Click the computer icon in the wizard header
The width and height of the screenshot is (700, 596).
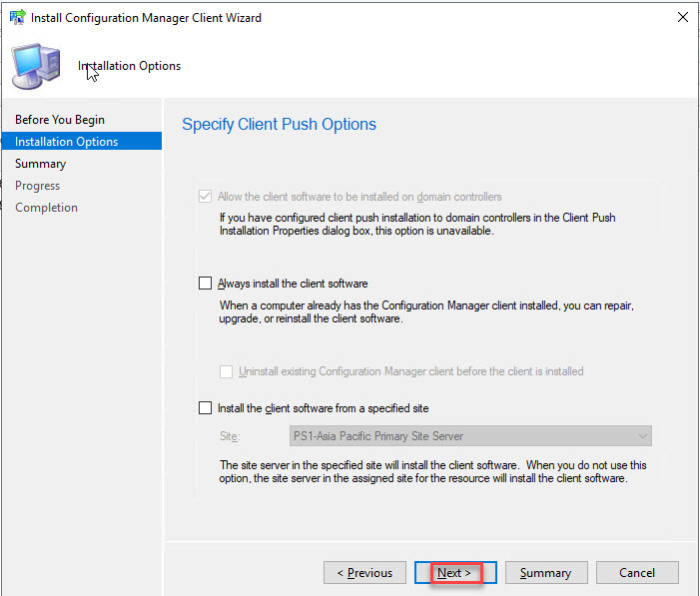pos(34,66)
